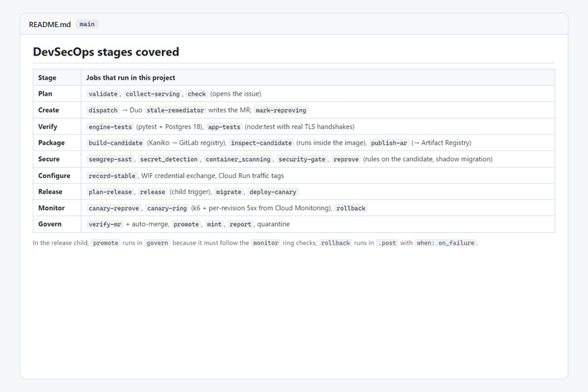Click the .post code label in footnote
The image size is (588, 392).
coord(387,243)
